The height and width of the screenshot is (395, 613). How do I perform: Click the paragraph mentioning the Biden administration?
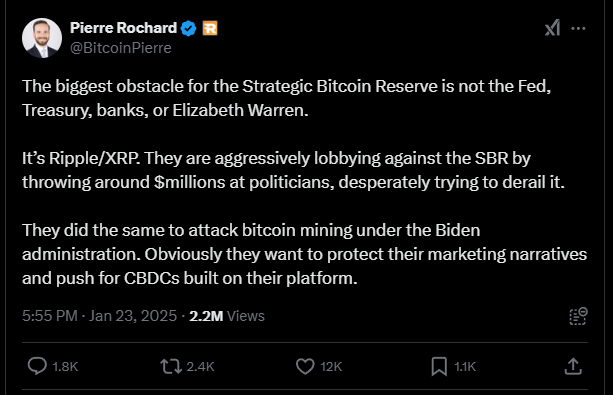(x=305, y=254)
